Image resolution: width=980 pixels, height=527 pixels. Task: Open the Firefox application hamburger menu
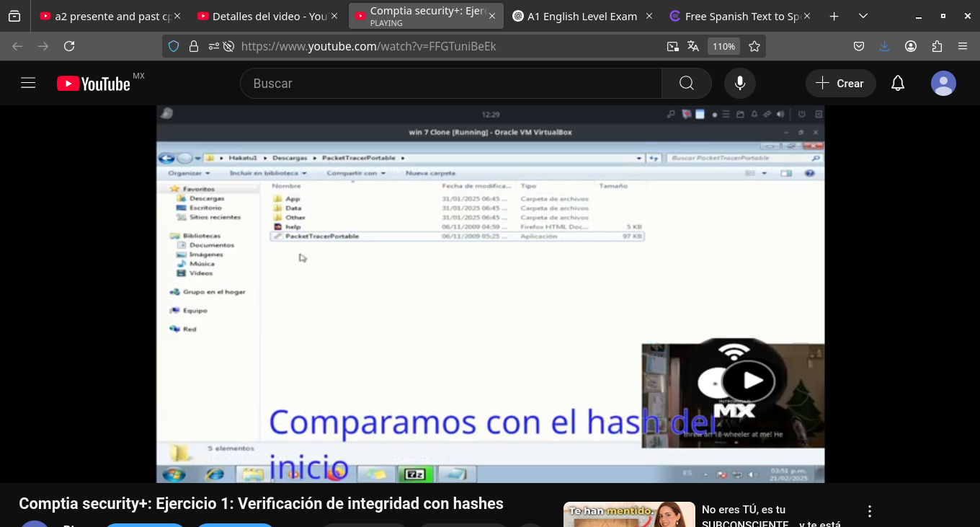[963, 46]
